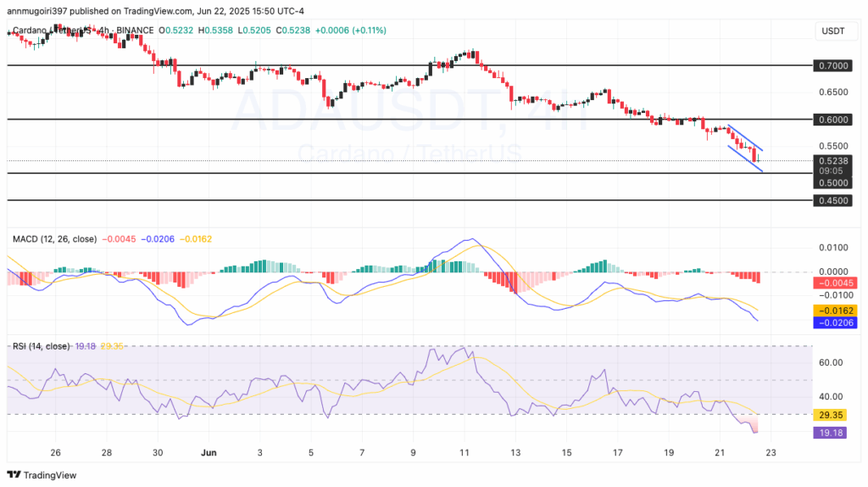868x487 pixels.
Task: Click the TradingView logo at bottom left
Action: click(x=42, y=475)
